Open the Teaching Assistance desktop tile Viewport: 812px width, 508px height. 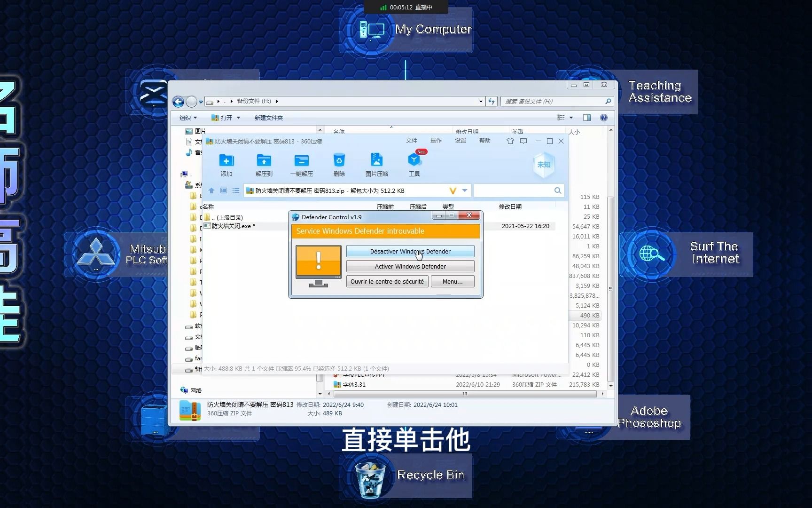point(657,92)
